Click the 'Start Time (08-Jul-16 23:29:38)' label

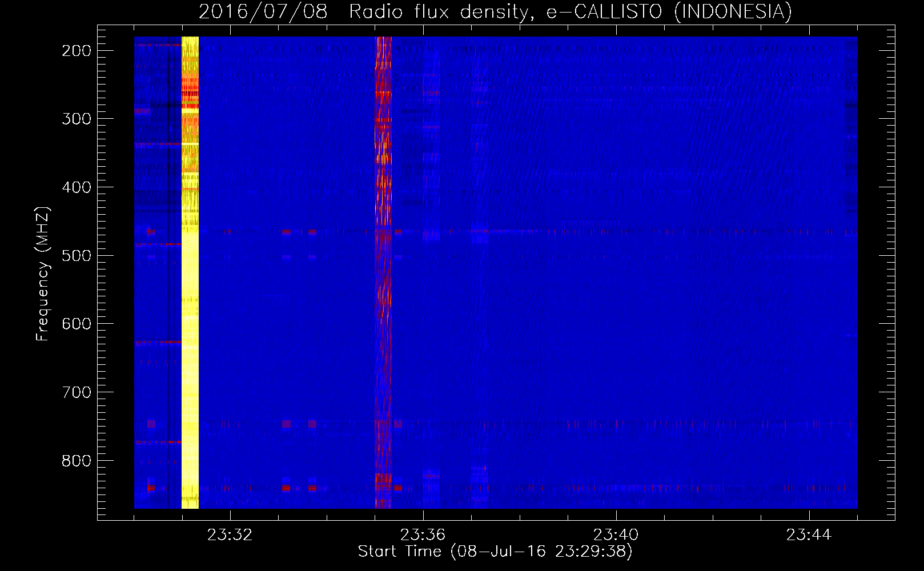coord(495,552)
